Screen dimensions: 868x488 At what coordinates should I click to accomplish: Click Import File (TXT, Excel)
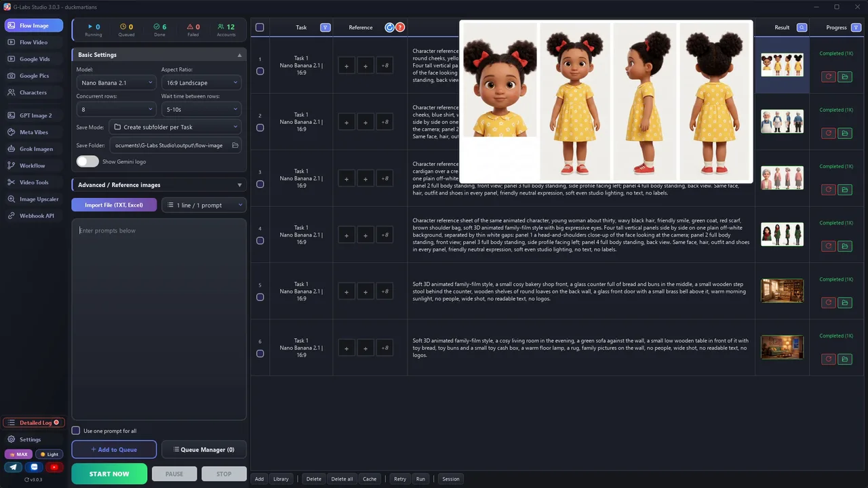coord(114,205)
